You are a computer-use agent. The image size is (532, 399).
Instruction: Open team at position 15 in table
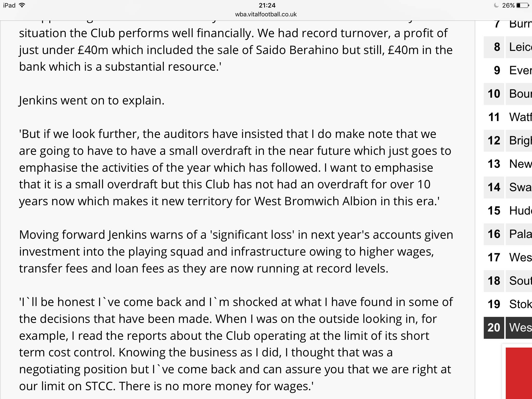[508, 211]
